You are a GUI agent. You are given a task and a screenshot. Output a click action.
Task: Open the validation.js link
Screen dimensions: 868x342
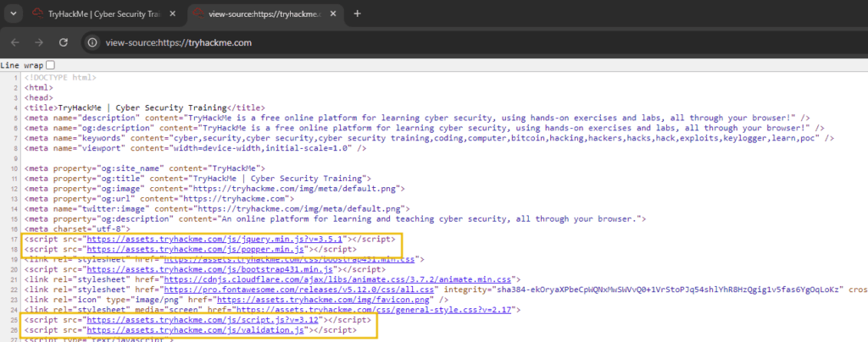point(194,330)
